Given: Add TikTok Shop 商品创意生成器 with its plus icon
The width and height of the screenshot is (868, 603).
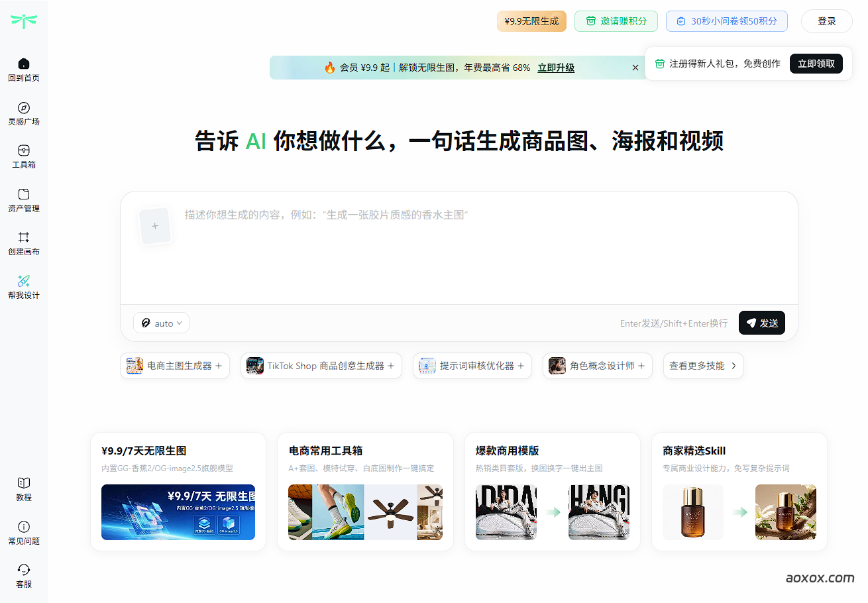Looking at the screenshot, I should tap(391, 366).
